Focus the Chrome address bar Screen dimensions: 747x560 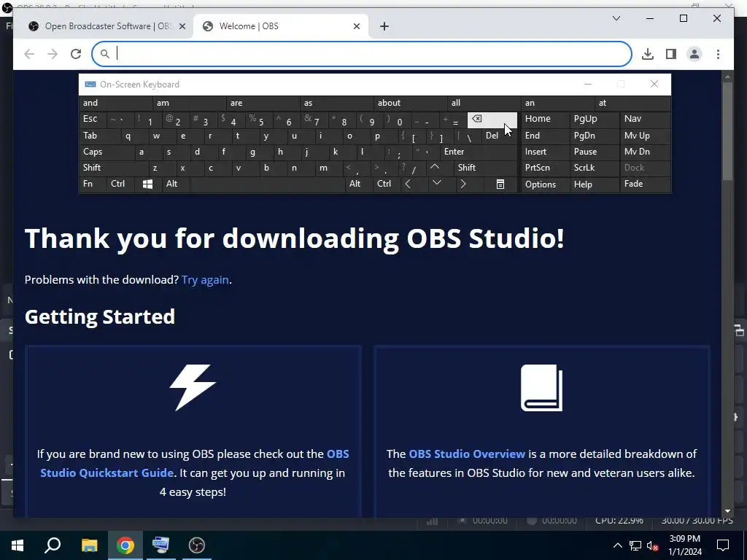(362, 54)
